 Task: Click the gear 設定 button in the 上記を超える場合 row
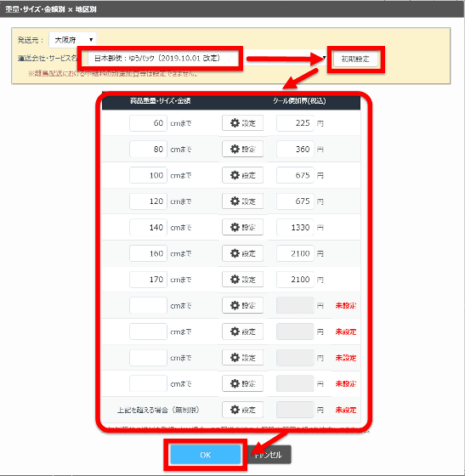coord(242,410)
